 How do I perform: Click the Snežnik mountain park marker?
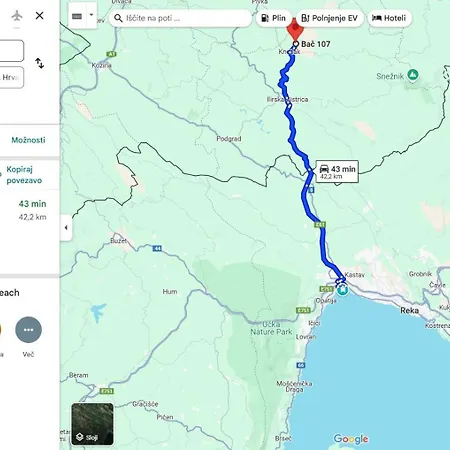coord(413,74)
